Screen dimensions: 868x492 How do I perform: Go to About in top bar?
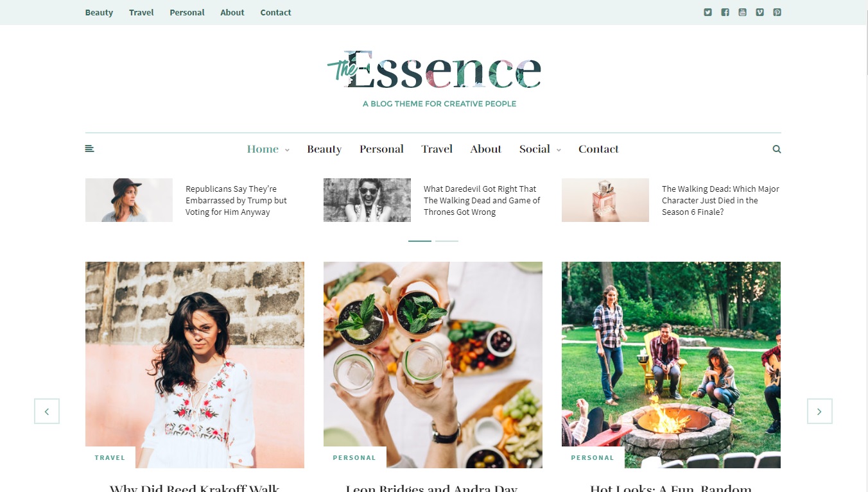pyautogui.click(x=232, y=12)
